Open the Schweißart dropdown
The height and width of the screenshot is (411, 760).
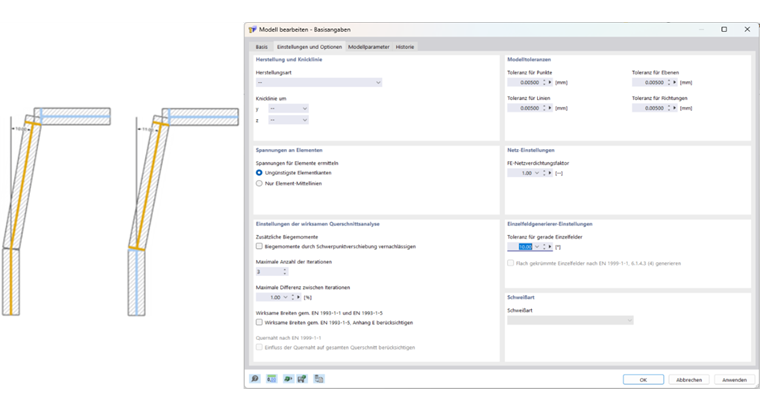click(570, 320)
